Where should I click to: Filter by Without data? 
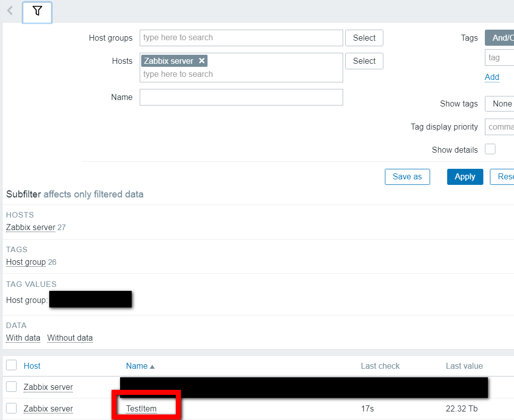pyautogui.click(x=70, y=338)
